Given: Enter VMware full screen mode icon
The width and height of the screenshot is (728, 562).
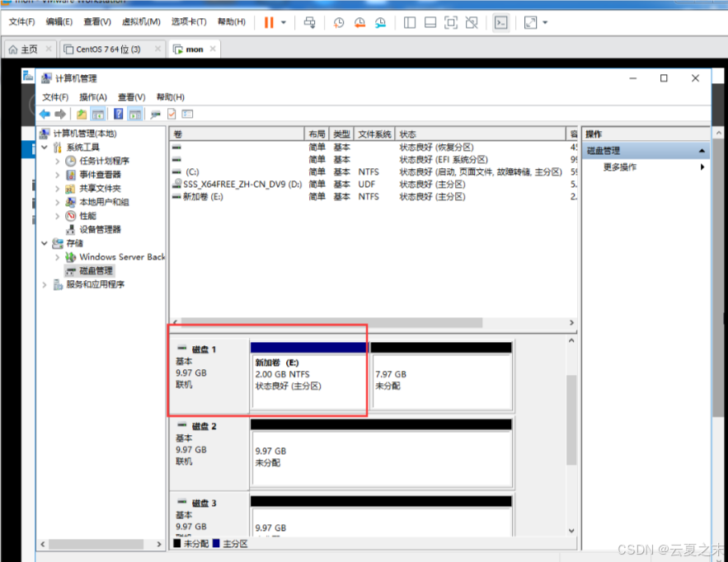Looking at the screenshot, I should 451,22.
